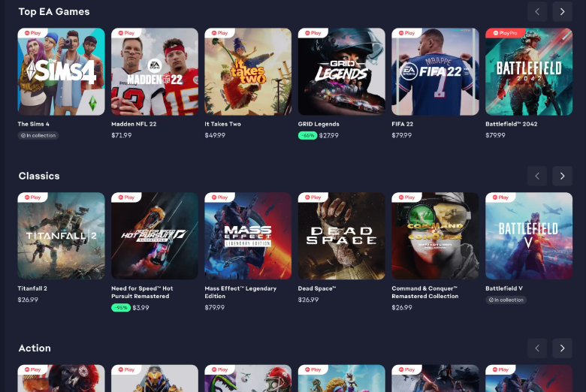Click In collection badge under The Sims 4
586x392 pixels.
tap(38, 136)
